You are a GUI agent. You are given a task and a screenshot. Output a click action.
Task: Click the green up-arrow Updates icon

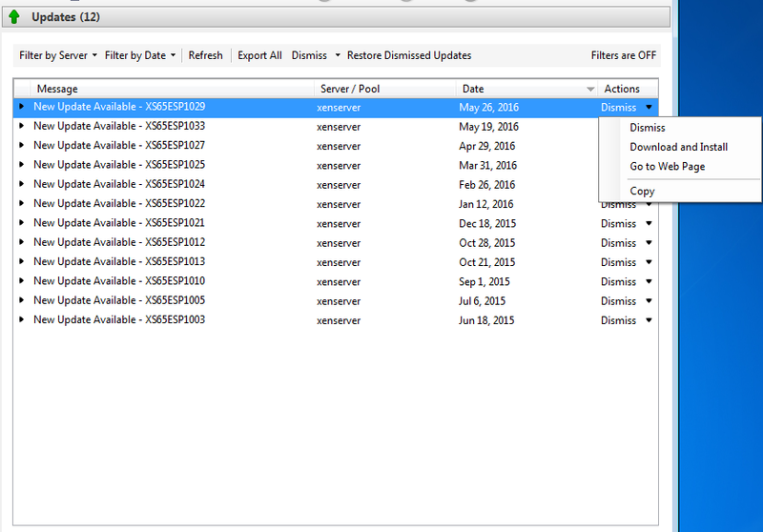coord(14,17)
